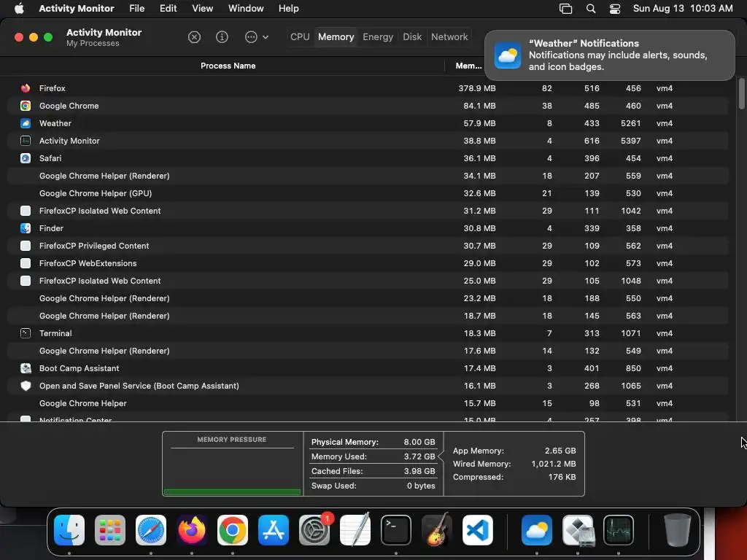Click the Finder process row icon
Image resolution: width=747 pixels, height=560 pixels.
[26, 228]
